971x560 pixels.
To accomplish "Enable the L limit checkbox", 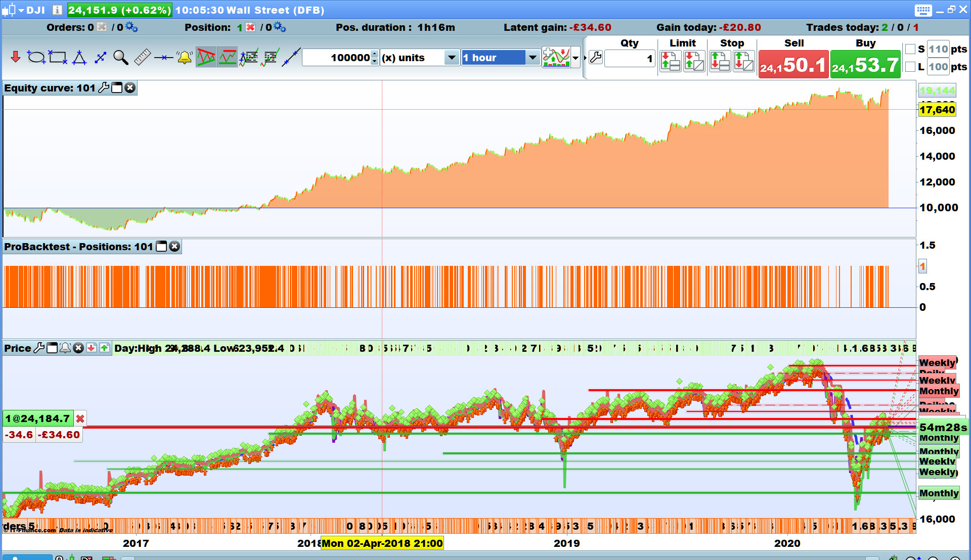I will 910,67.
